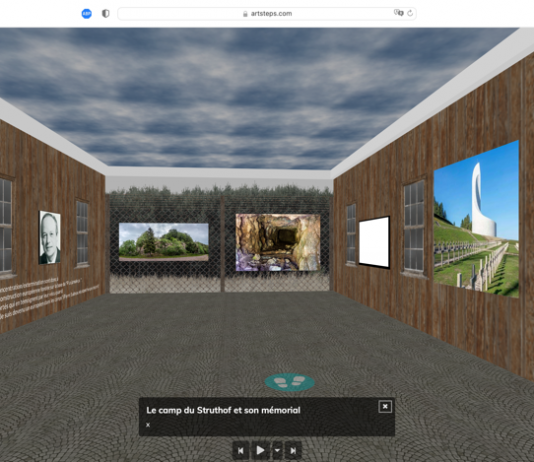
Task: Open the green hill landscape picture
Action: (x=163, y=242)
